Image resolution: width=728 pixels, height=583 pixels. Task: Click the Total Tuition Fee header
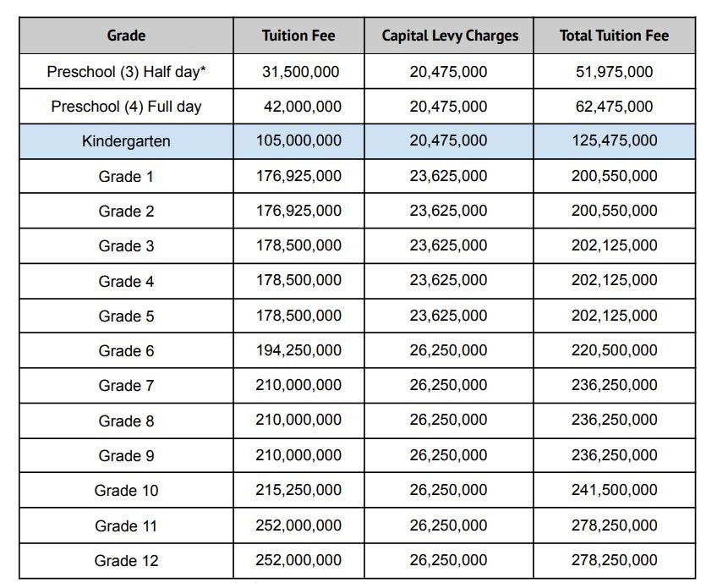[x=614, y=36]
